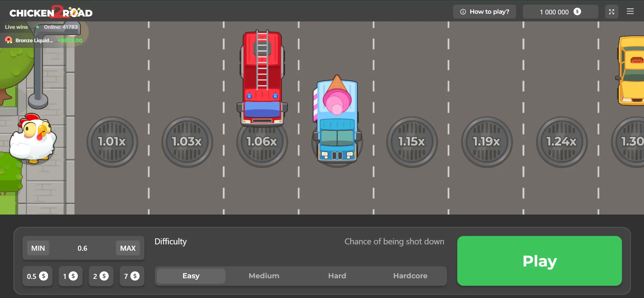644x298 pixels.
Task: Click the blue ice cream truck
Action: 337,119
